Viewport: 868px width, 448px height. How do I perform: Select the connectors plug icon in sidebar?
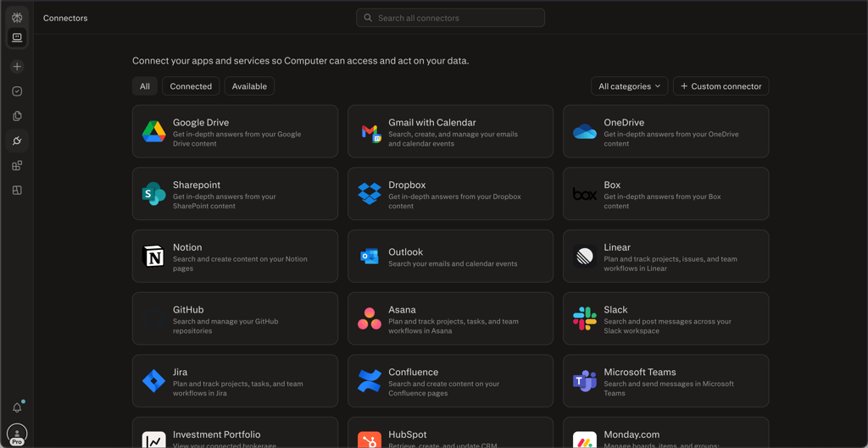[x=17, y=141]
